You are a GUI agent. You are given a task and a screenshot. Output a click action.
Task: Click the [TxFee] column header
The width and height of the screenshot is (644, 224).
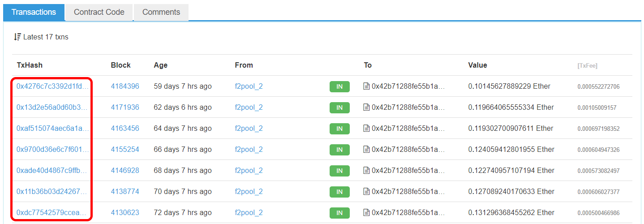click(x=587, y=65)
